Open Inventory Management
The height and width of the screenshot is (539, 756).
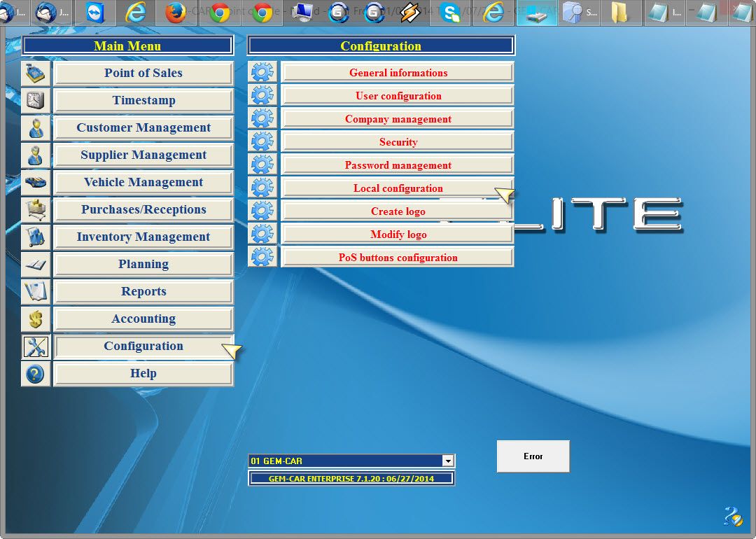pos(143,237)
